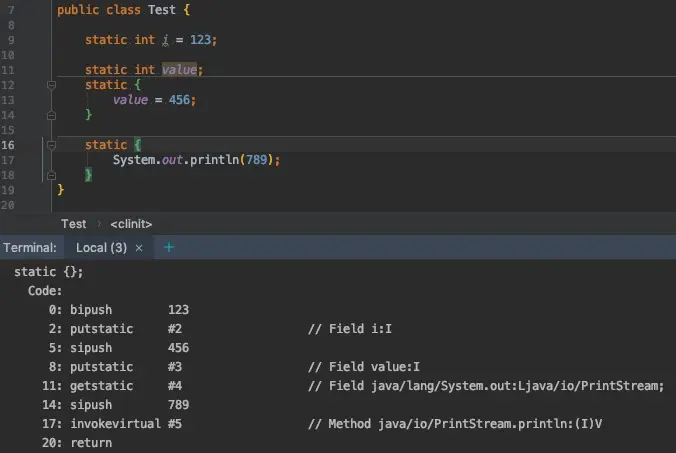Add a new terminal session with plus
676x453 pixels.
coord(169,247)
